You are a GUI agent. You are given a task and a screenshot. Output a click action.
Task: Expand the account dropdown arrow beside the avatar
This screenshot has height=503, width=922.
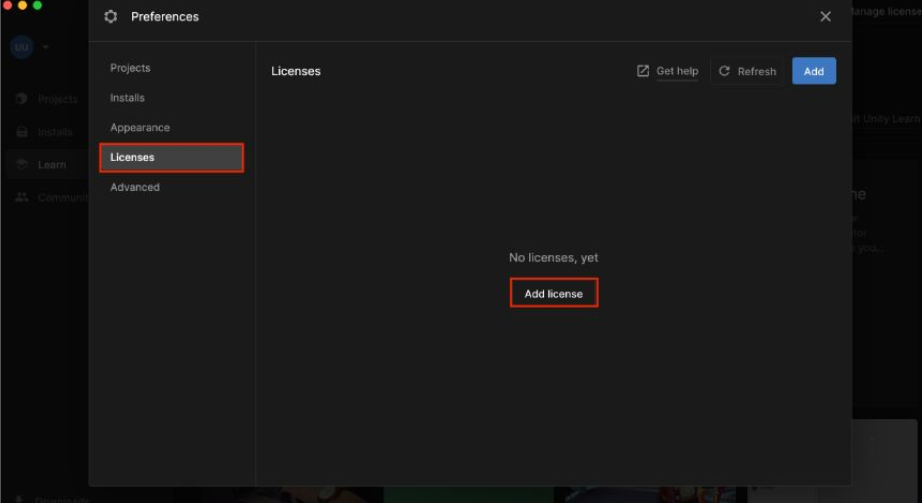(46, 47)
